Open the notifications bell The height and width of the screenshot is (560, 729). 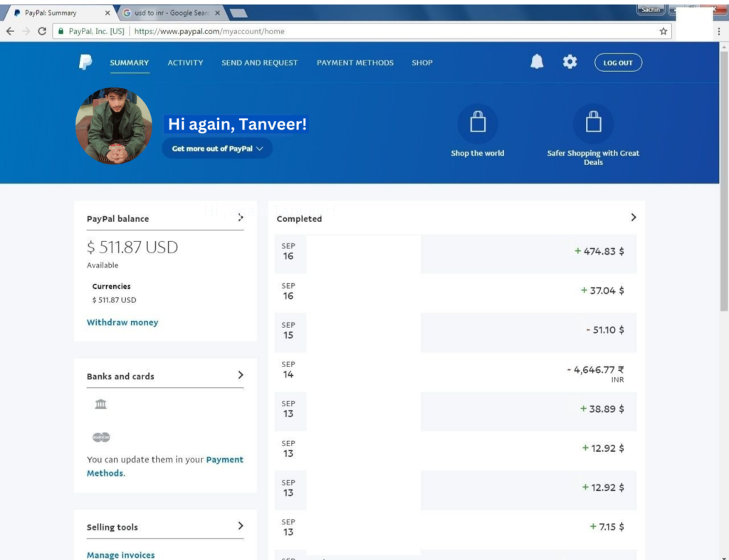pos(537,63)
